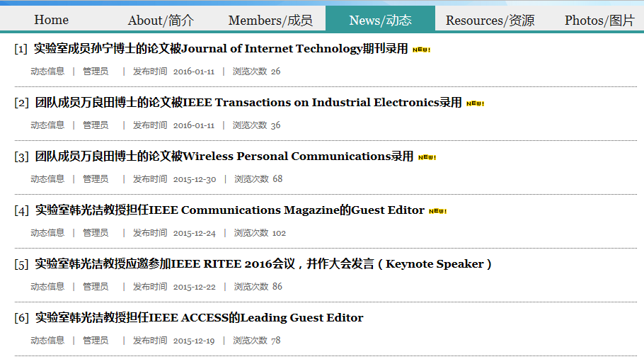This screenshot has height=364, width=644.
Task: Read the Wireless Personal Communications news item
Action: pyautogui.click(x=224, y=157)
